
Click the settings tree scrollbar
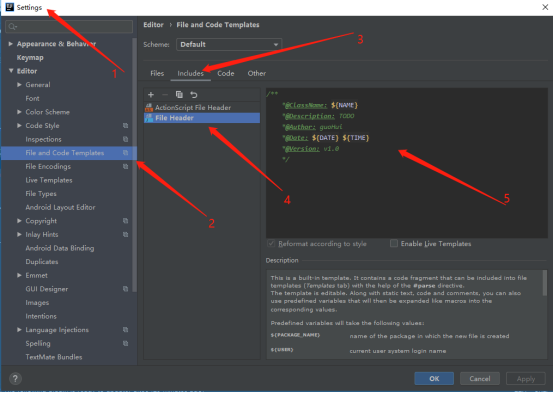(x=134, y=165)
